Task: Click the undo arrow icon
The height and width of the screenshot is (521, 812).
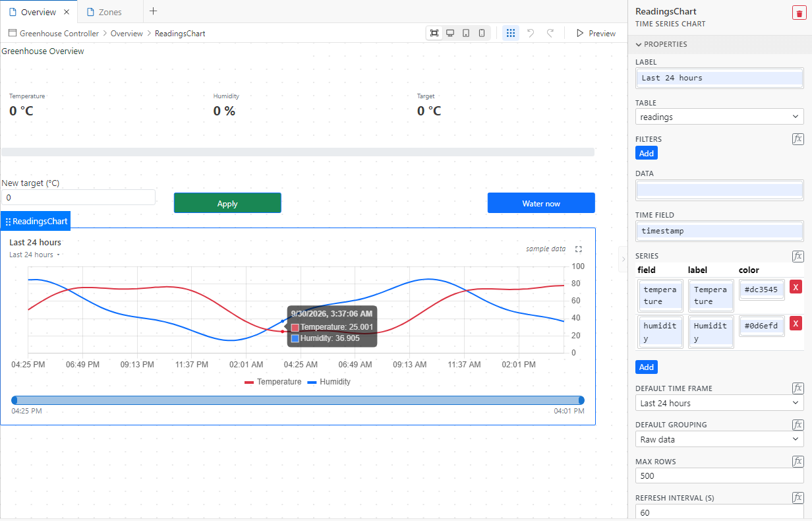Action: pos(531,33)
